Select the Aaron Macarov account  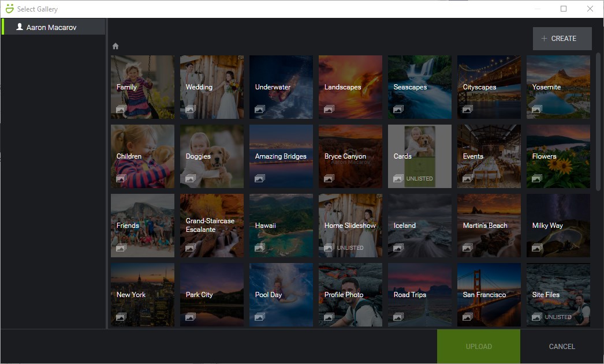(x=54, y=27)
